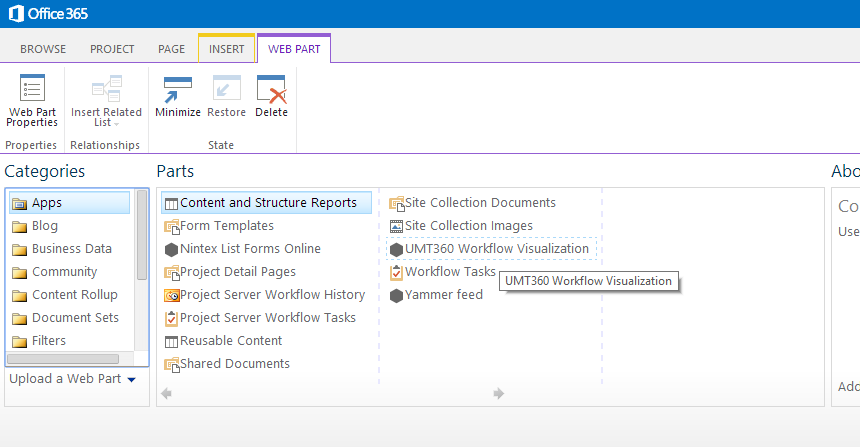Click Community folder icon
This screenshot has width=860, height=447.
click(x=20, y=273)
